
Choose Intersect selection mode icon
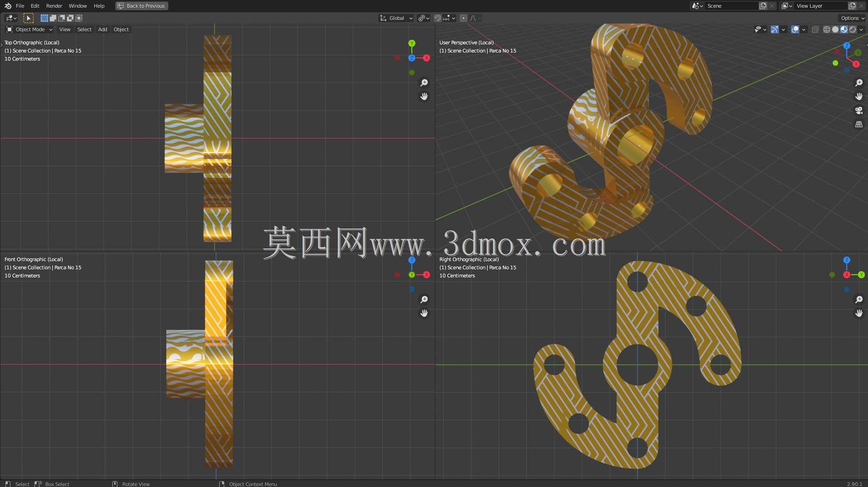[79, 18]
